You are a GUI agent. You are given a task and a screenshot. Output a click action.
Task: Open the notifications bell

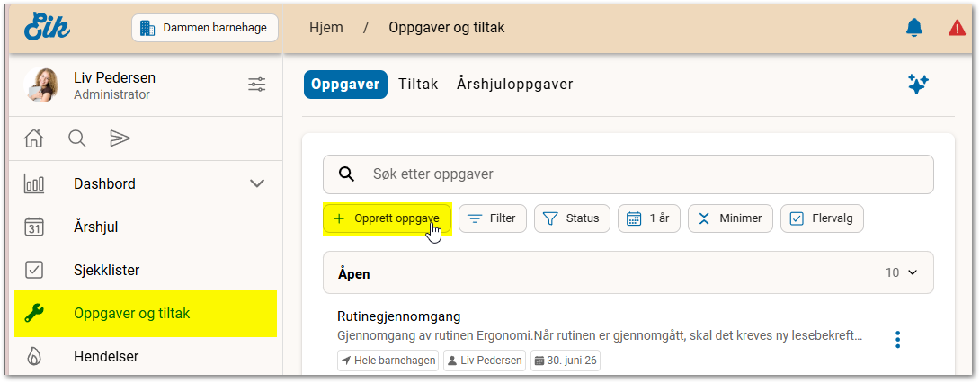914,28
